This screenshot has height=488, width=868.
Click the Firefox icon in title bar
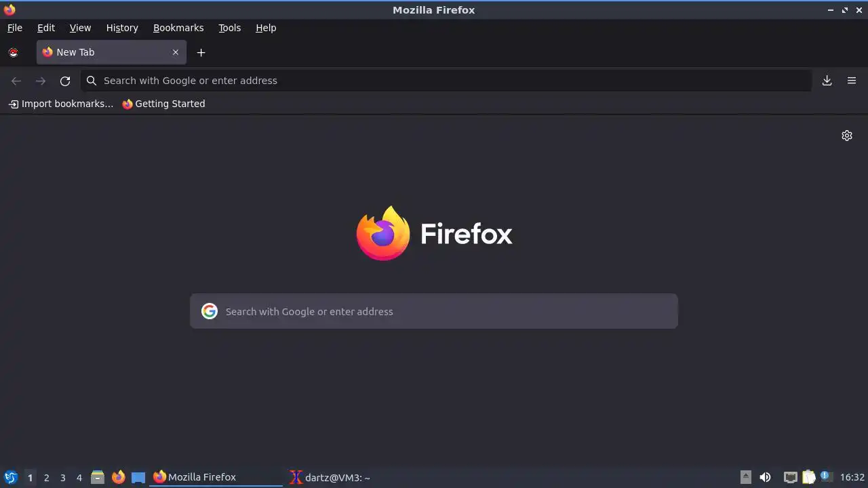pos(9,9)
